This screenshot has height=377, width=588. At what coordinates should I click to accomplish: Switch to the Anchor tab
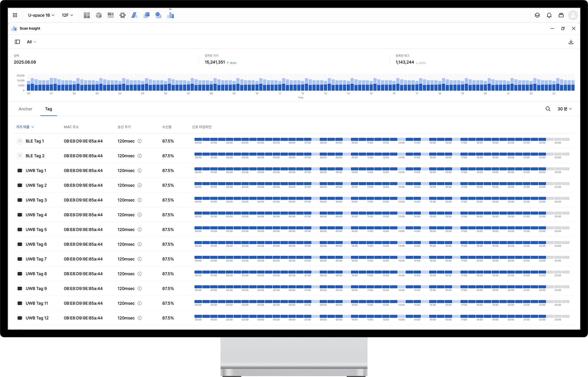click(x=25, y=109)
